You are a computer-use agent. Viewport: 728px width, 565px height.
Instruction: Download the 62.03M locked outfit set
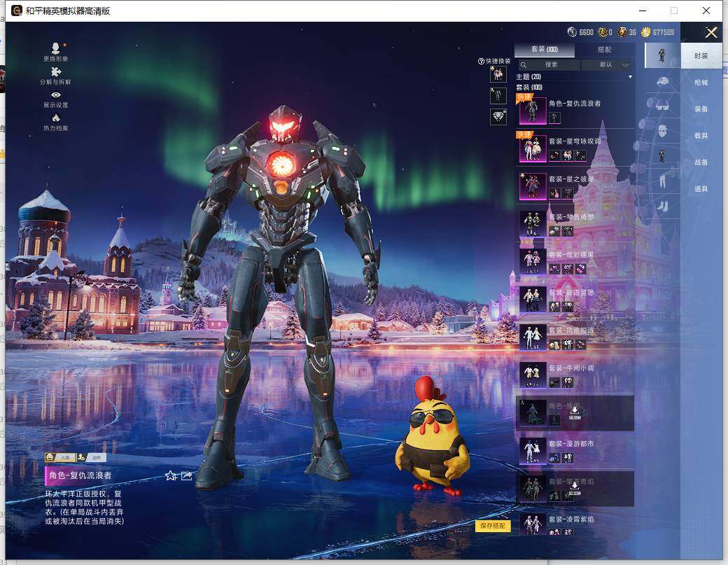[x=575, y=489]
